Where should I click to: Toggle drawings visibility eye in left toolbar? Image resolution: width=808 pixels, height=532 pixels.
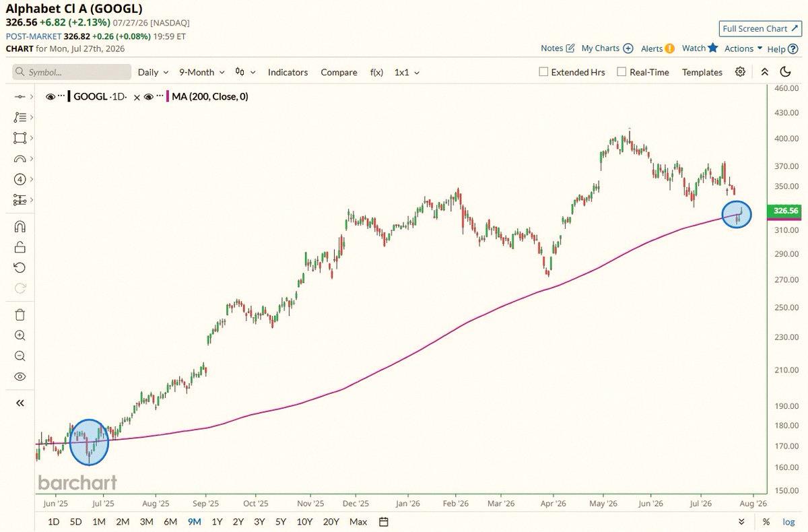click(x=20, y=376)
